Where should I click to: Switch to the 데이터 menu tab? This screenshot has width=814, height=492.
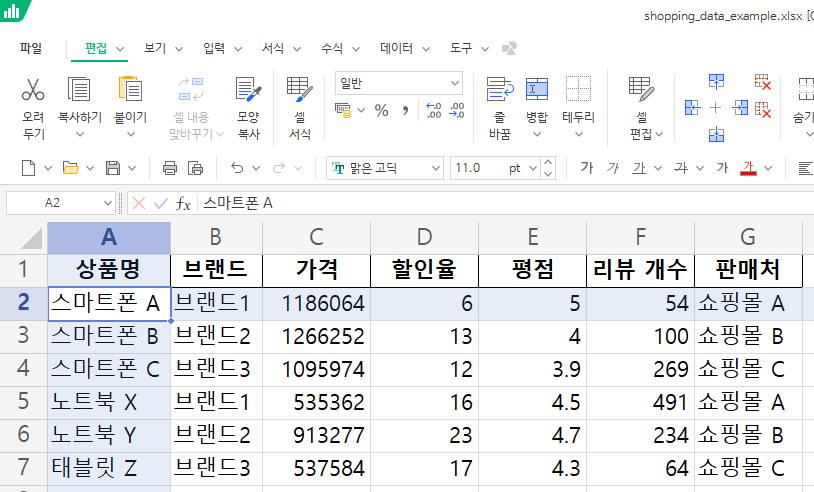click(x=396, y=48)
